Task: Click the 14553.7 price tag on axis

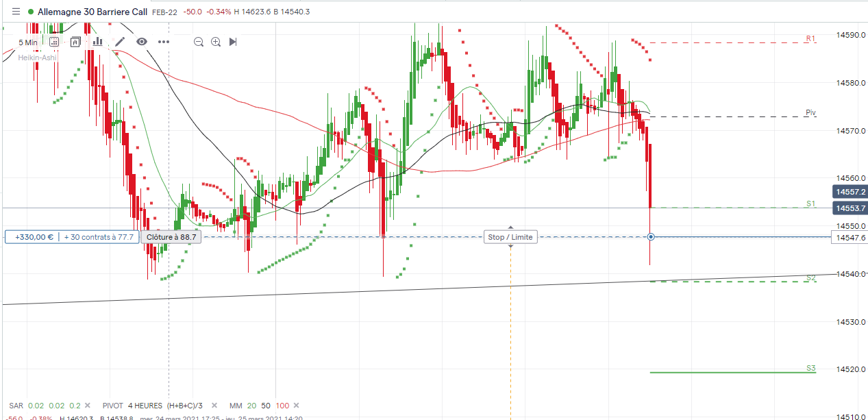Action: (x=850, y=208)
